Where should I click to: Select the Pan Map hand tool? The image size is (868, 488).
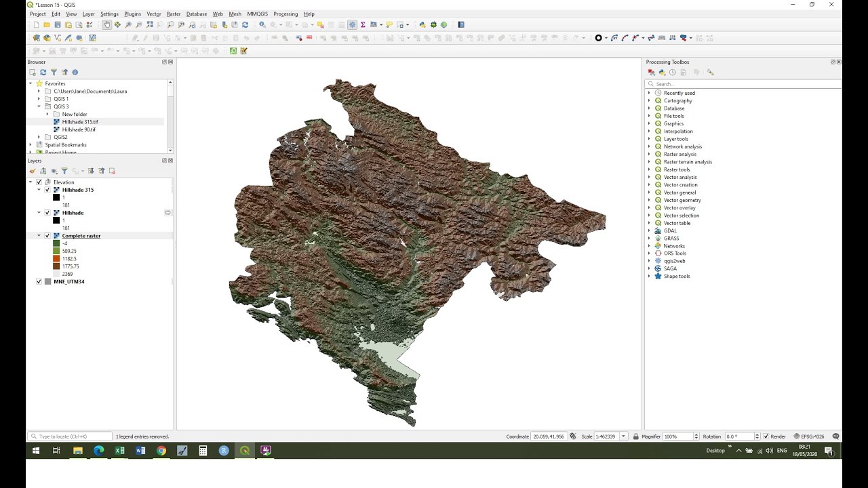(x=106, y=24)
